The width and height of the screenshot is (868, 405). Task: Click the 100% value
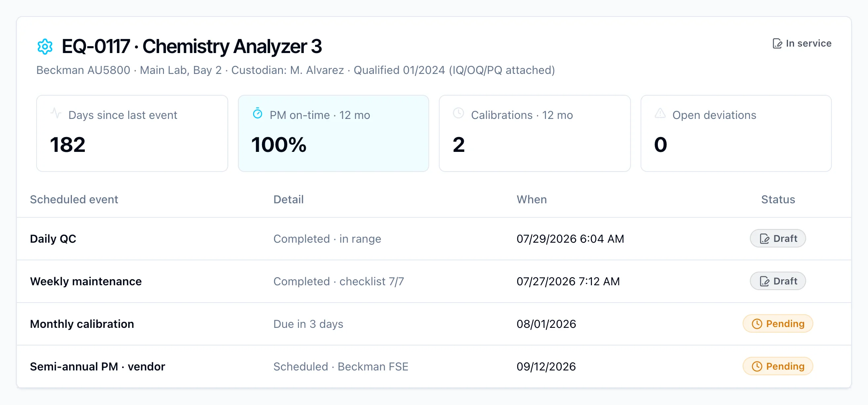pyautogui.click(x=279, y=145)
